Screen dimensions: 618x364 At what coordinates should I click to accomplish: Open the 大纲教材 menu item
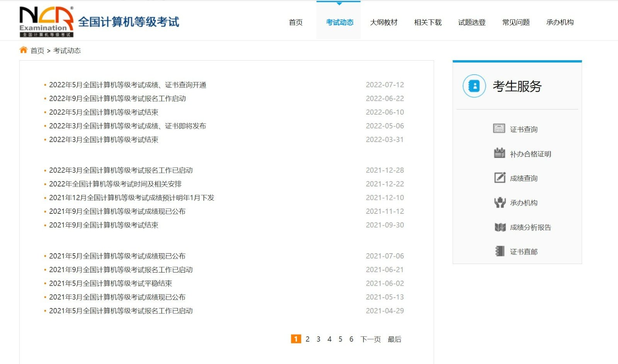point(384,22)
